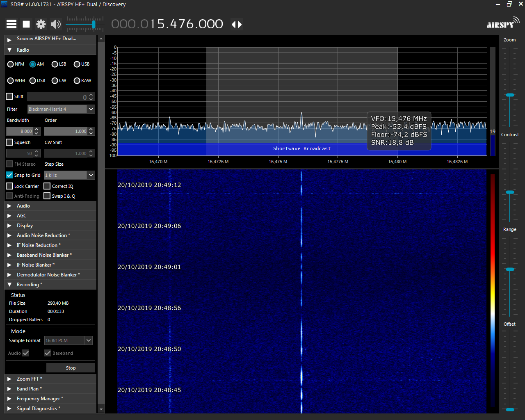Mute audio with the speaker icon
Image resolution: width=525 pixels, height=420 pixels.
pyautogui.click(x=56, y=24)
